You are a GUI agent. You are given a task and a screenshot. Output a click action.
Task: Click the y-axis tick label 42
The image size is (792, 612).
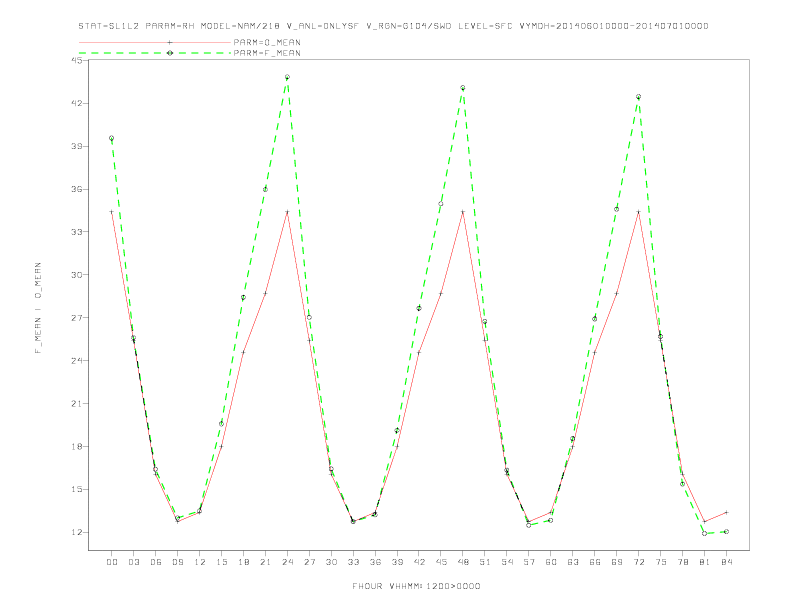(x=77, y=103)
